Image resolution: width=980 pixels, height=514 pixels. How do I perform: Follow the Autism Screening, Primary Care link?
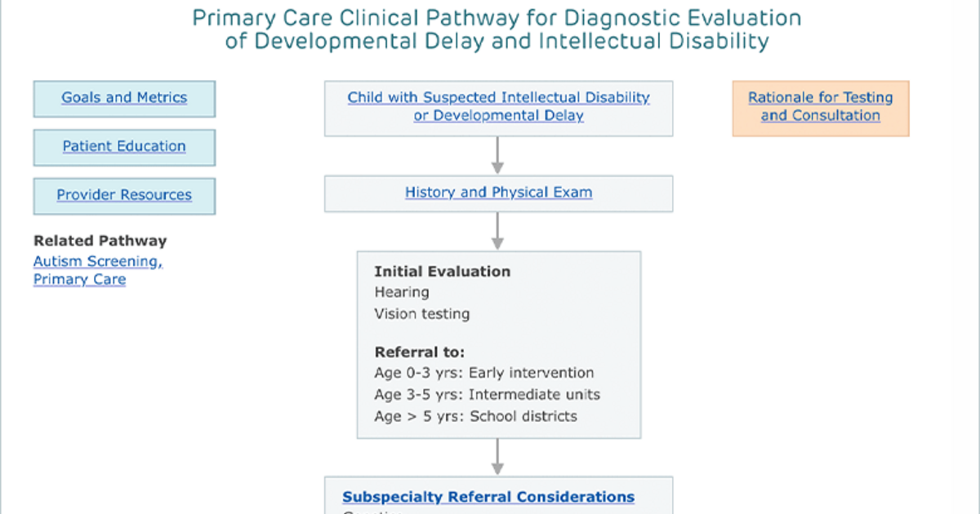pyautogui.click(x=98, y=271)
